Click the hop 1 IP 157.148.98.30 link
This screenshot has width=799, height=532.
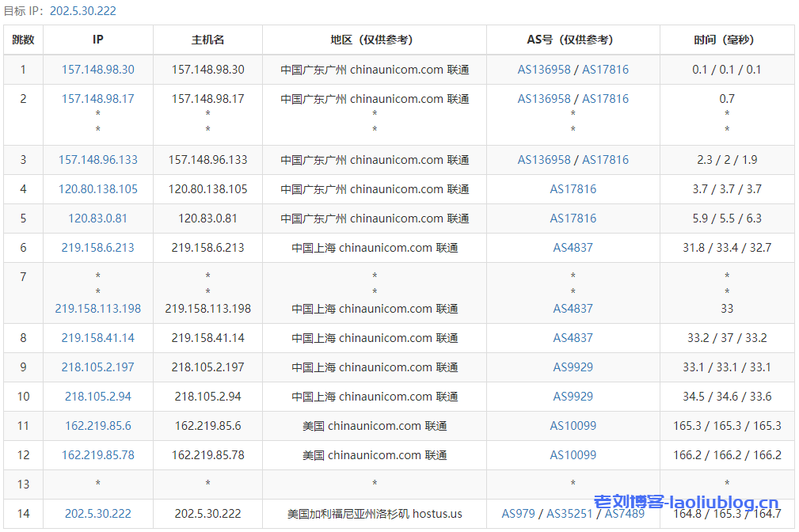[97, 70]
